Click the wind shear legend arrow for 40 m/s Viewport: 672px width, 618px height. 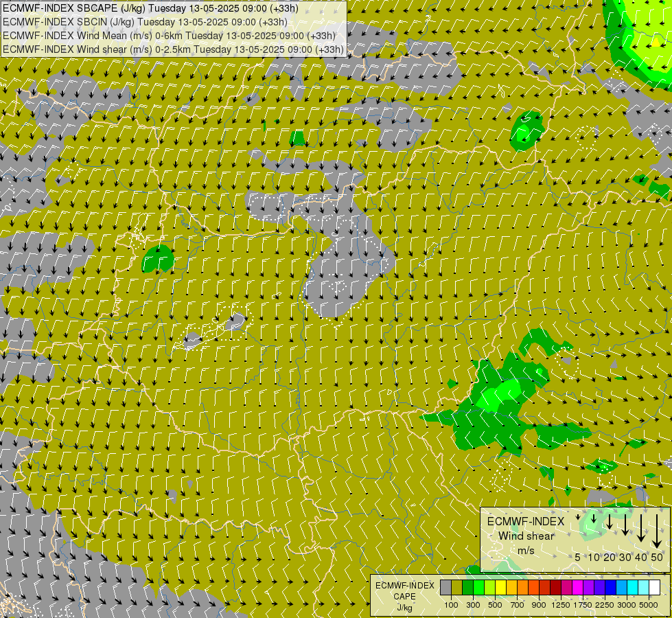641,528
